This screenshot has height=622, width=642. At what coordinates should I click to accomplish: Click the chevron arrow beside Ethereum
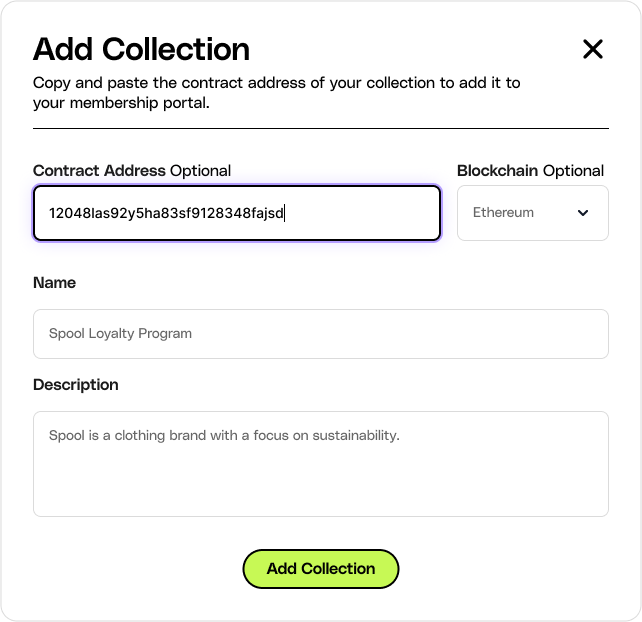584,213
